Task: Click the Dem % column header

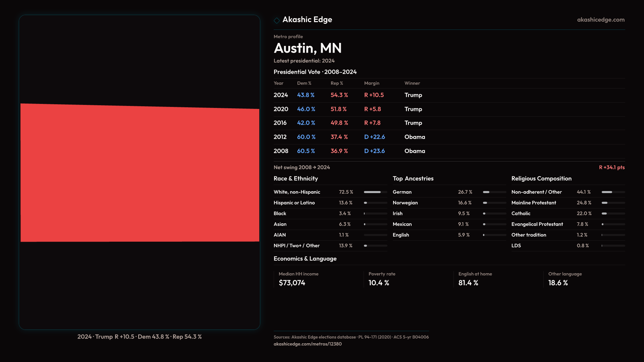Action: click(304, 83)
